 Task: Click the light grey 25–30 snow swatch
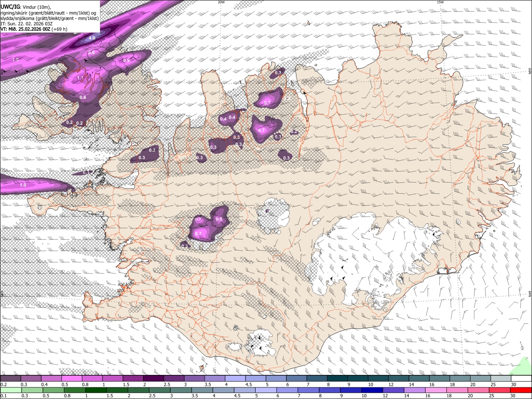click(x=500, y=379)
